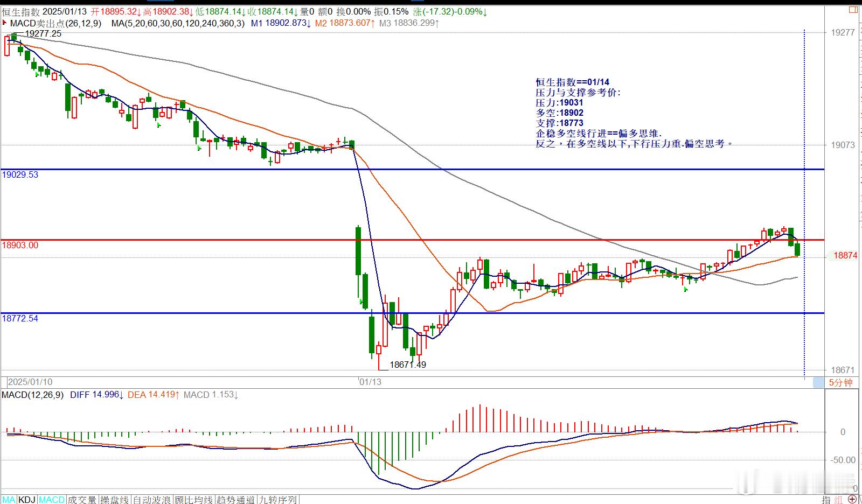This screenshot has height=504, width=862.
Task: Click the DIFF 14.996 value
Action: pyautogui.click(x=98, y=395)
